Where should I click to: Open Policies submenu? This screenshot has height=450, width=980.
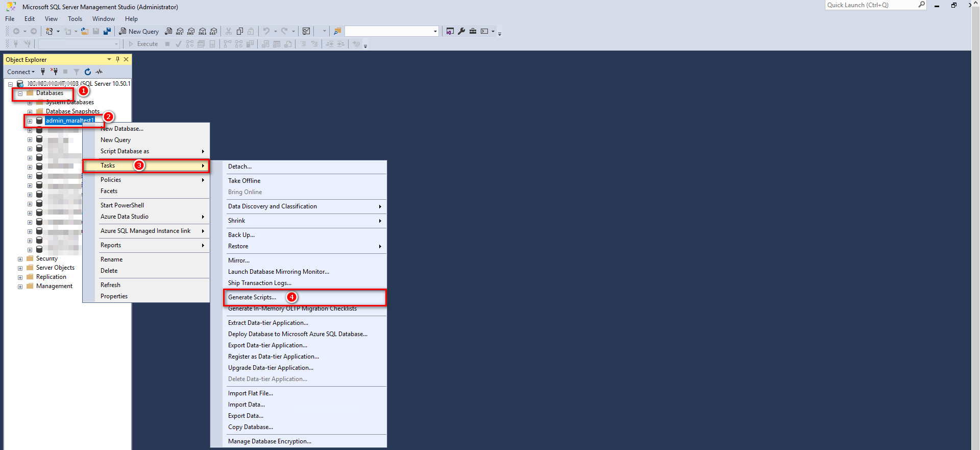pyautogui.click(x=146, y=180)
